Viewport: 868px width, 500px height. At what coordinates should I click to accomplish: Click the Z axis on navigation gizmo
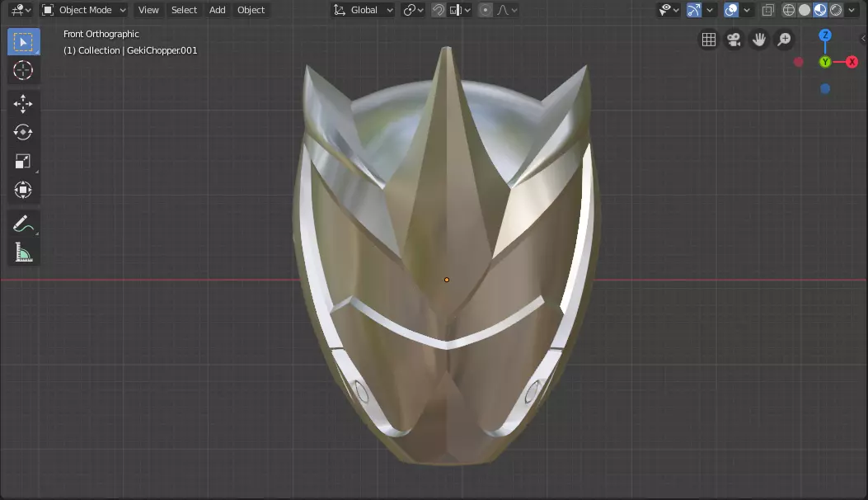coord(825,35)
